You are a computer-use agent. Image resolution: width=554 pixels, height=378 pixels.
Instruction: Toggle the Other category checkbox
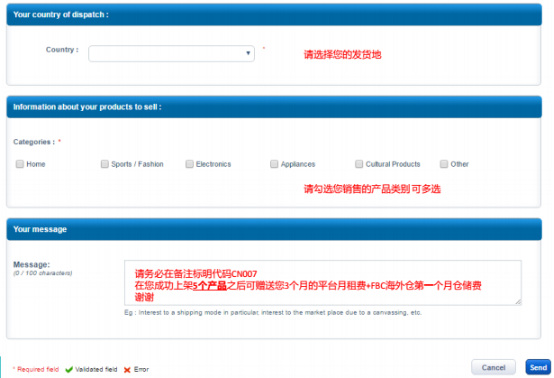coord(444,164)
